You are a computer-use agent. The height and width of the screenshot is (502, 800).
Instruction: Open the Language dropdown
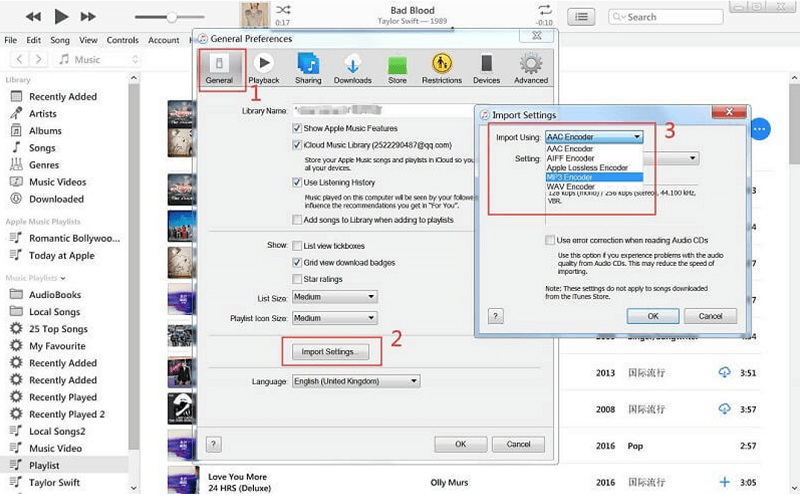[x=356, y=381]
